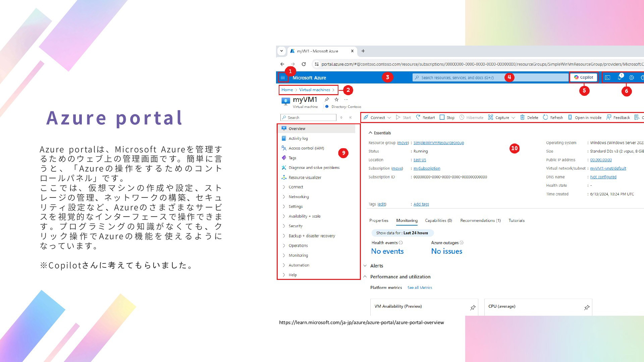
Task: Click the myVM1 virtual machine icon
Action: pos(285,102)
